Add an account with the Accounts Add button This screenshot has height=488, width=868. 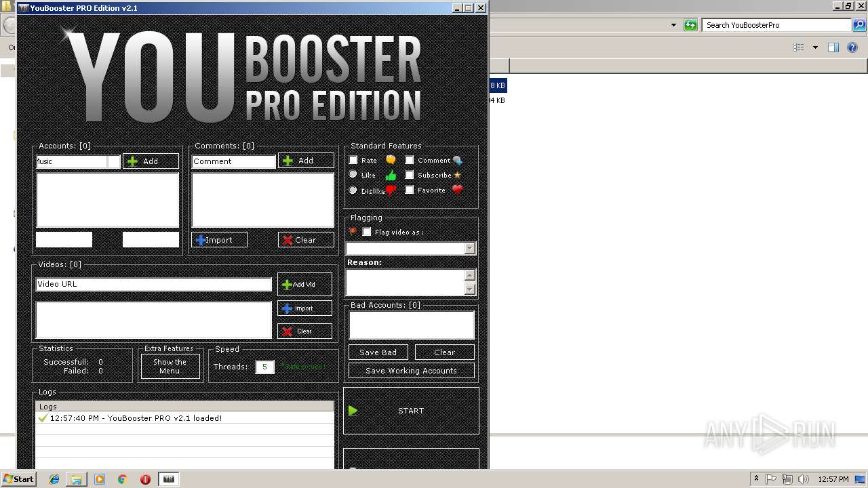tap(151, 161)
